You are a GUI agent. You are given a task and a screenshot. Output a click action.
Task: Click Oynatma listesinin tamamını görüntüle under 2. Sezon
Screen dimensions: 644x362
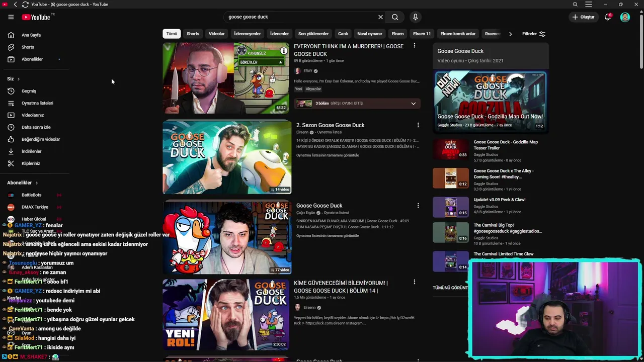[x=328, y=155]
